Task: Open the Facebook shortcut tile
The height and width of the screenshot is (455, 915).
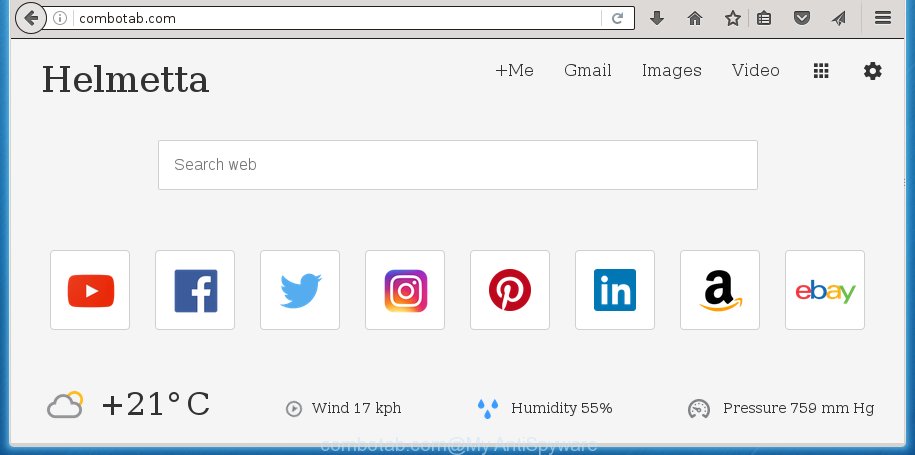Action: pos(195,290)
